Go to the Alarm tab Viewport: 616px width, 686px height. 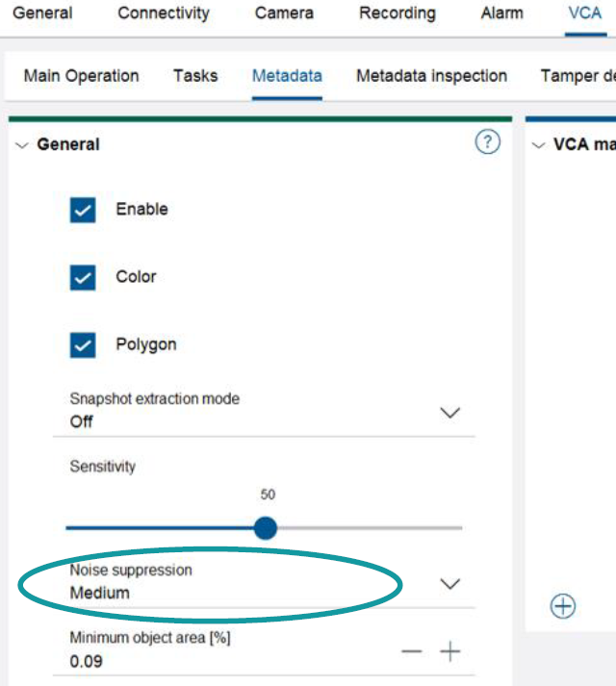501,13
